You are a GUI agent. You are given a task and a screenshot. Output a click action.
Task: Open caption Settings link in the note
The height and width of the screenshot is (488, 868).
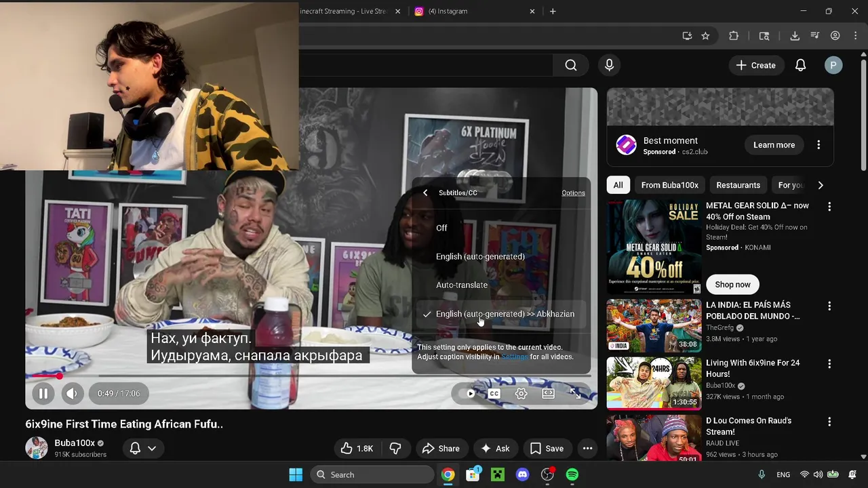tap(514, 357)
